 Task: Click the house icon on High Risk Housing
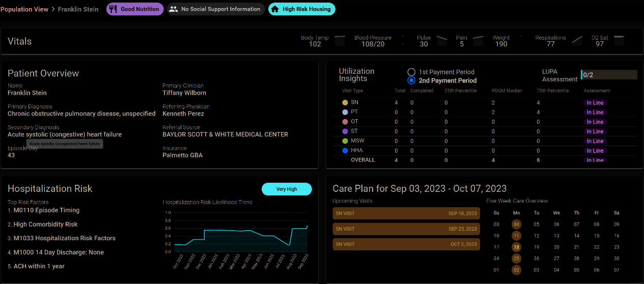point(275,9)
